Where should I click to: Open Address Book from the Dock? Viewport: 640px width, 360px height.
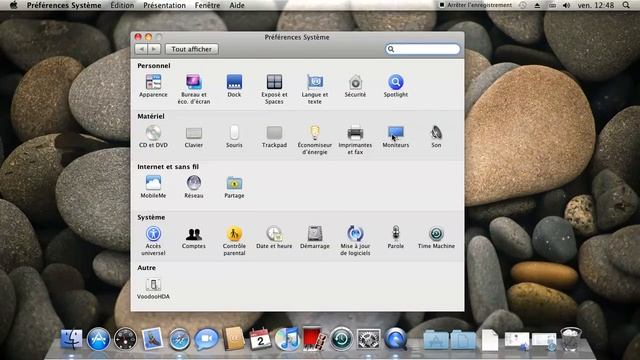pyautogui.click(x=233, y=339)
